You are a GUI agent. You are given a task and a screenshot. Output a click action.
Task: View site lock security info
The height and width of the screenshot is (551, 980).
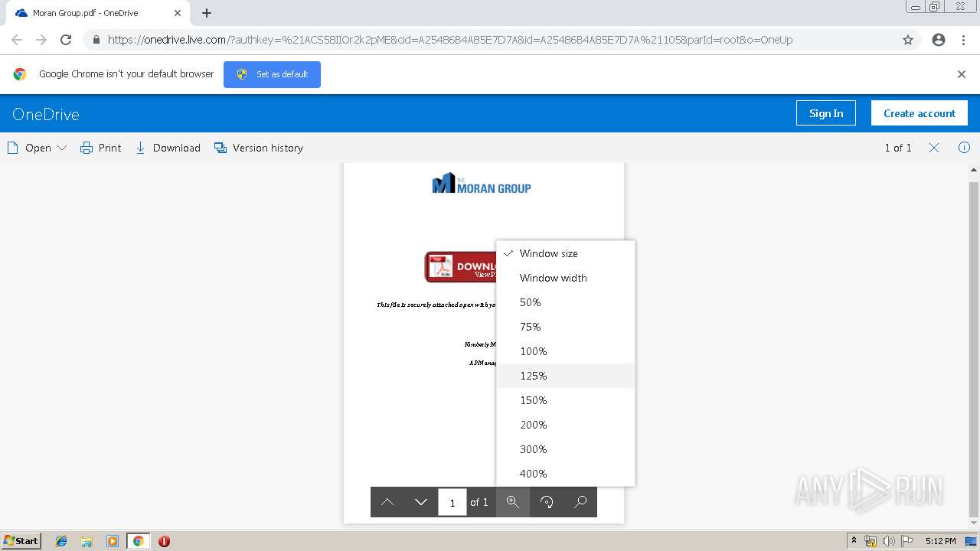click(x=96, y=40)
